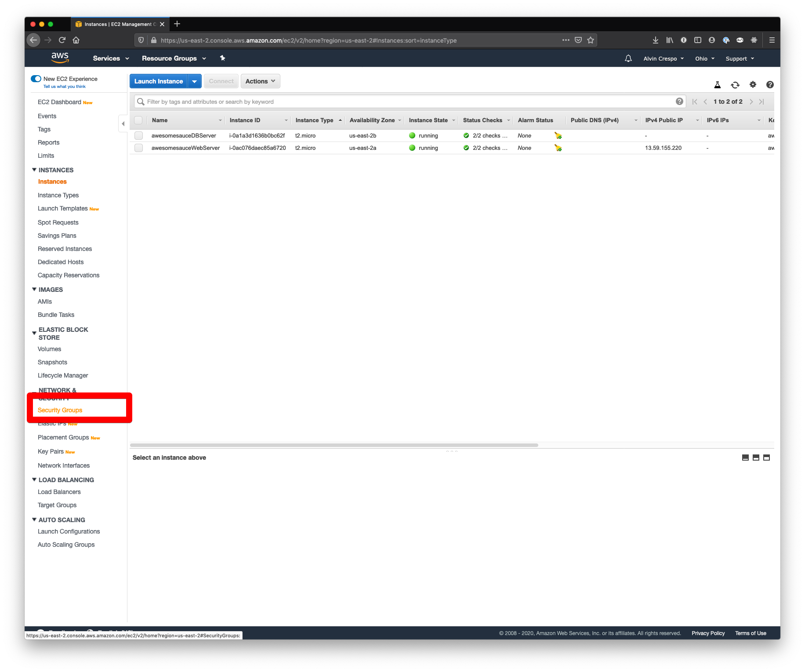
Task: Refresh the instances list
Action: pyautogui.click(x=735, y=84)
